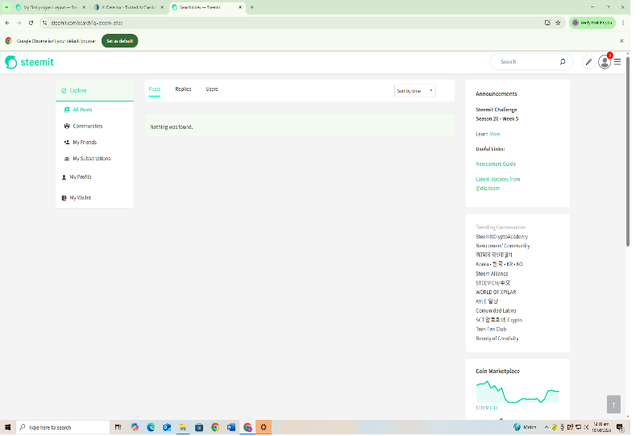Screen dimensions: 640x436
Task: Click the browser back arrow
Action: (x=7, y=23)
